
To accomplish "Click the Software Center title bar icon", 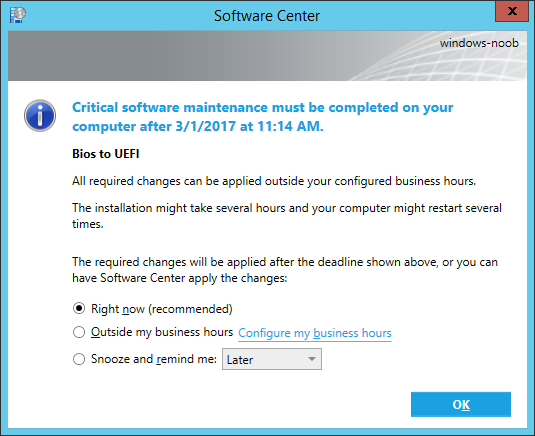I will [x=18, y=15].
